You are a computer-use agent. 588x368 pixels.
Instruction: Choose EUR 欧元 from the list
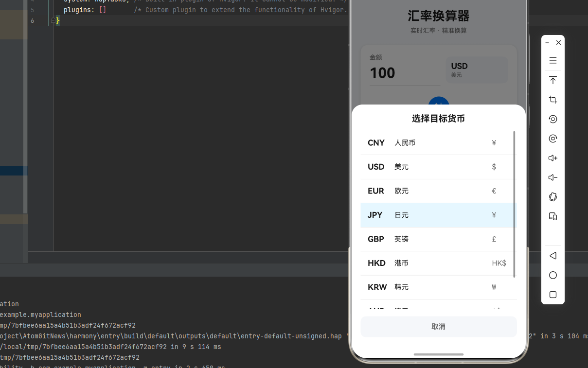[437, 191]
